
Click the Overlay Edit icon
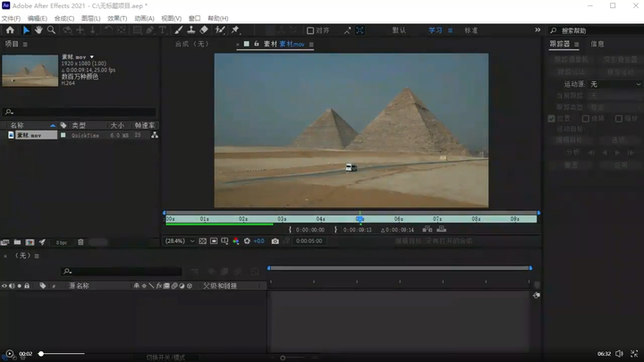(442, 229)
